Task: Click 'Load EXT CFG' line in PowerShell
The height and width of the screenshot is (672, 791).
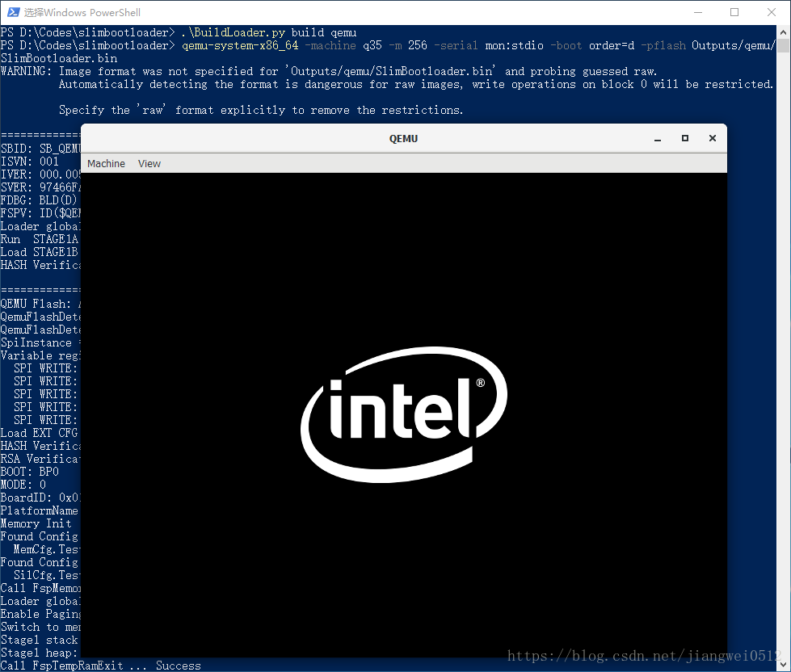Action: (x=40, y=433)
